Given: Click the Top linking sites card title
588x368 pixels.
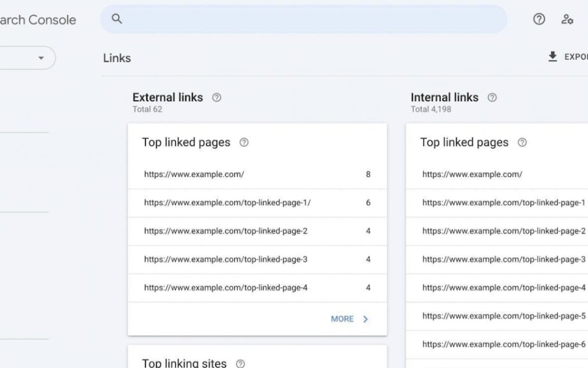Looking at the screenshot, I should coord(184,363).
